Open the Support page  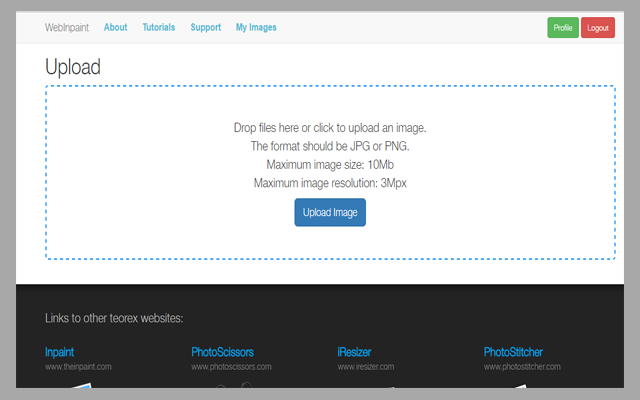[x=205, y=28]
